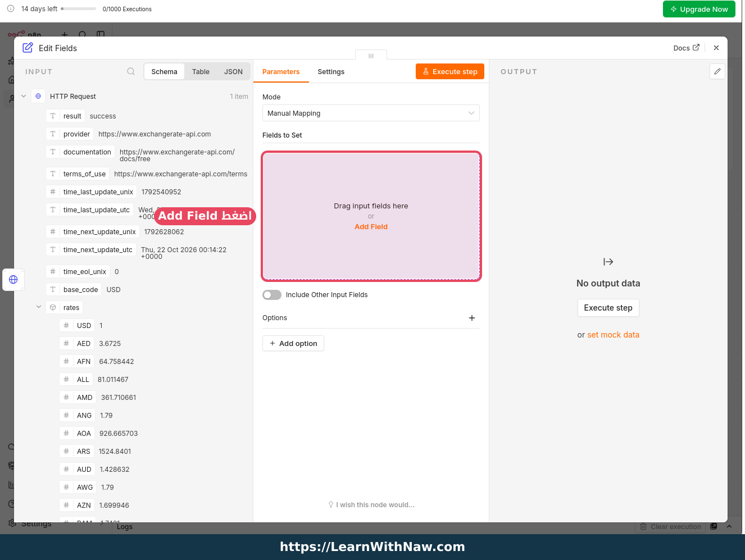Open the Parameters tab

[x=281, y=72]
